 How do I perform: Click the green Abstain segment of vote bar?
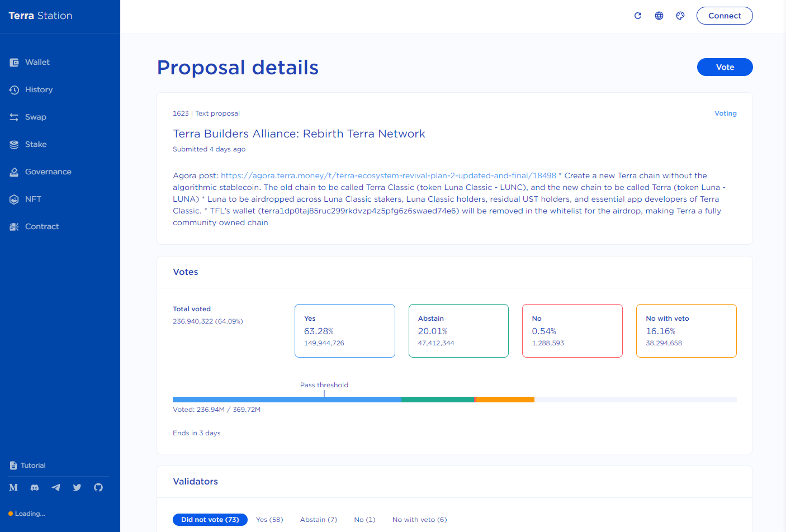click(438, 400)
